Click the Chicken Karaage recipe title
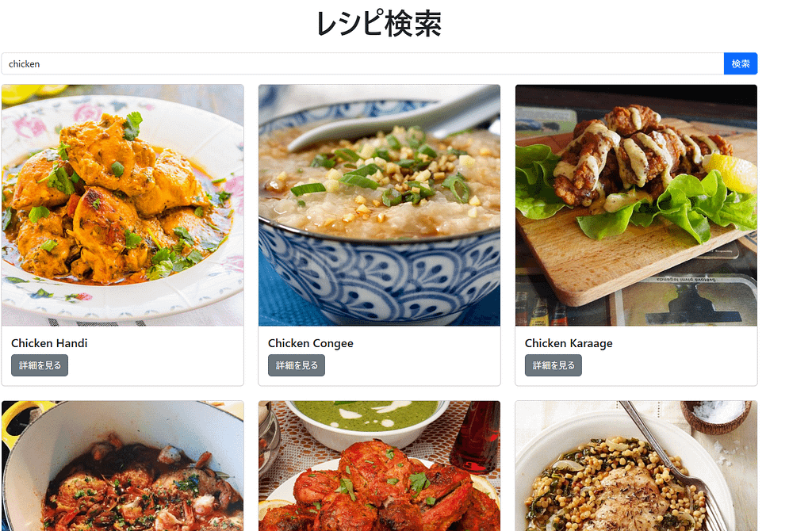The image size is (812, 531). [569, 343]
